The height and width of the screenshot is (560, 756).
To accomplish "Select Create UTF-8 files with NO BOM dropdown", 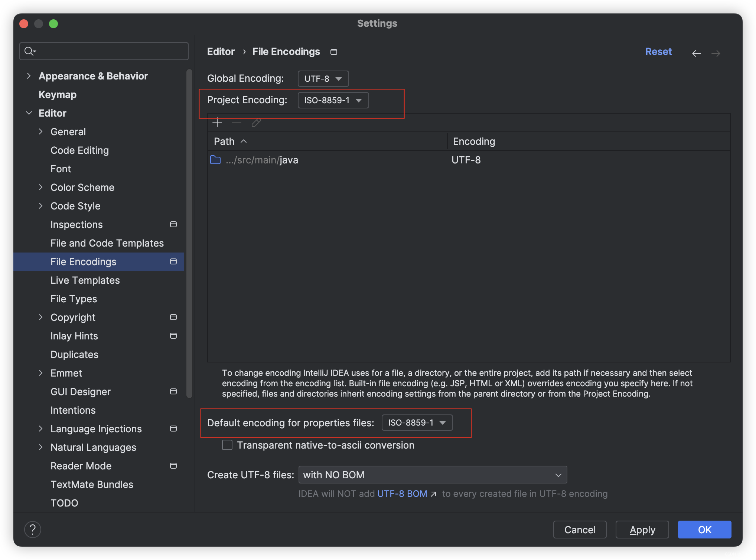I will click(x=433, y=475).
